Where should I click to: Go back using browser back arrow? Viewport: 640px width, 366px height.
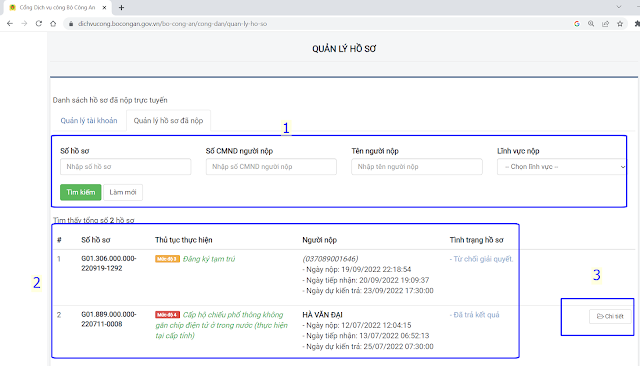[x=10, y=24]
